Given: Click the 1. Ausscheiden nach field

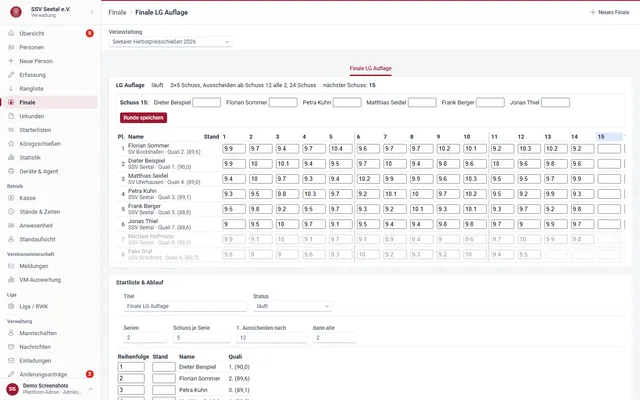Looking at the screenshot, I should pos(271,338).
